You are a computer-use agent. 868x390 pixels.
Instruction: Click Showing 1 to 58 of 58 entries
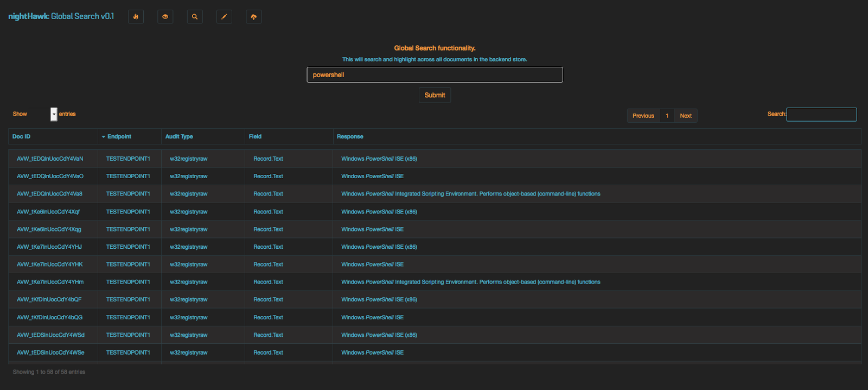[x=49, y=372]
